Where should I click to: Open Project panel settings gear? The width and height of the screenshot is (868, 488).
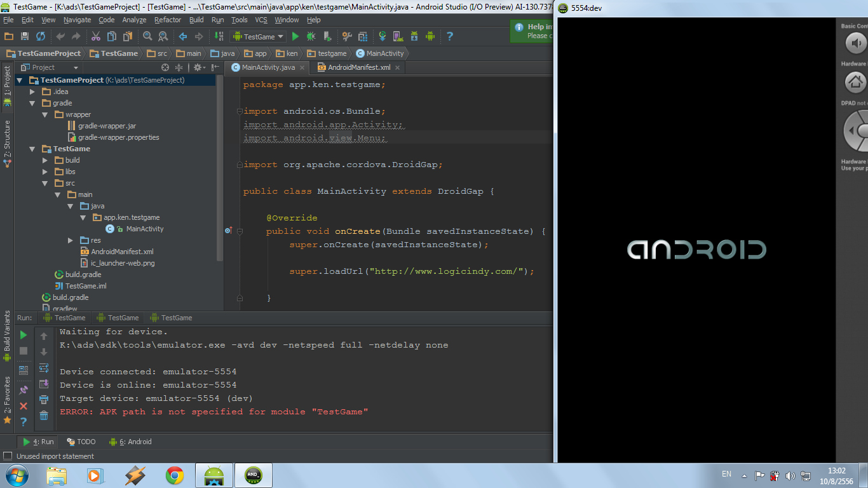pos(198,67)
